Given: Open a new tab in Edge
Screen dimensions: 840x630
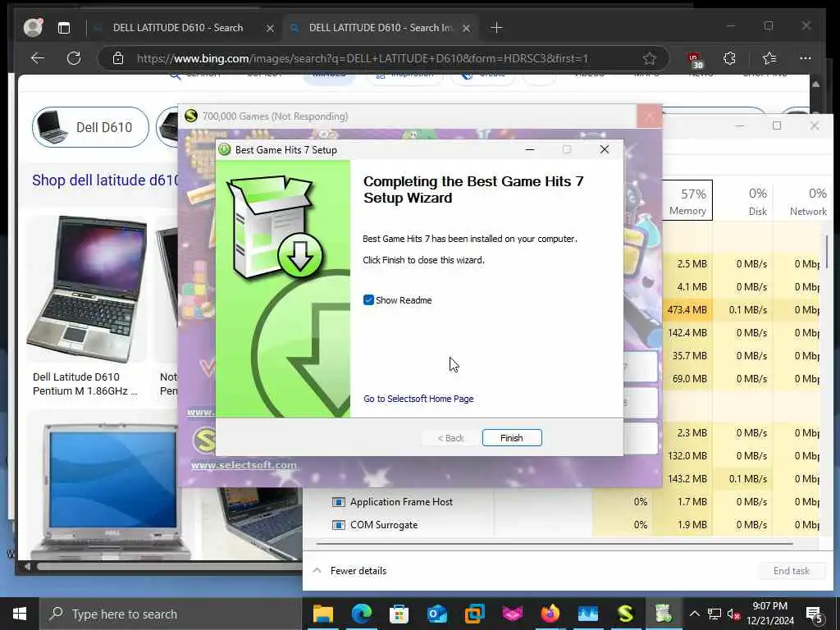Looking at the screenshot, I should coord(496,28).
